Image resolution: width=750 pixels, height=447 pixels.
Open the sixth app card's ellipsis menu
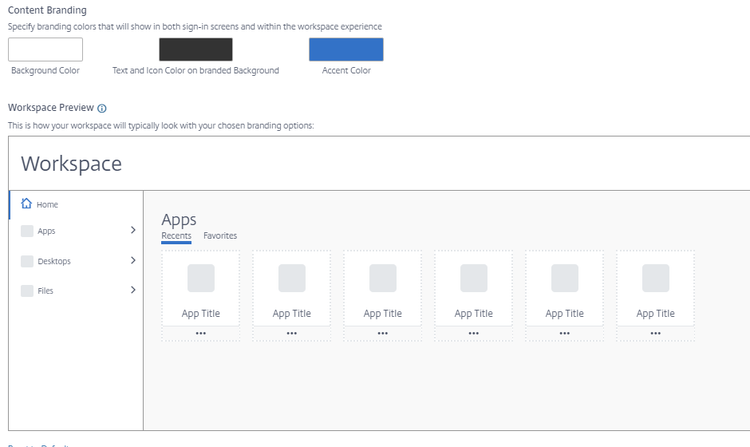pos(655,333)
